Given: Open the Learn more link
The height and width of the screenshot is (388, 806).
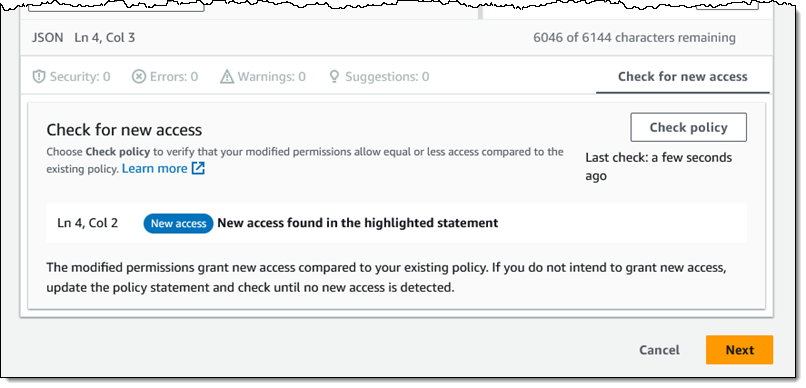Looking at the screenshot, I should [155, 169].
